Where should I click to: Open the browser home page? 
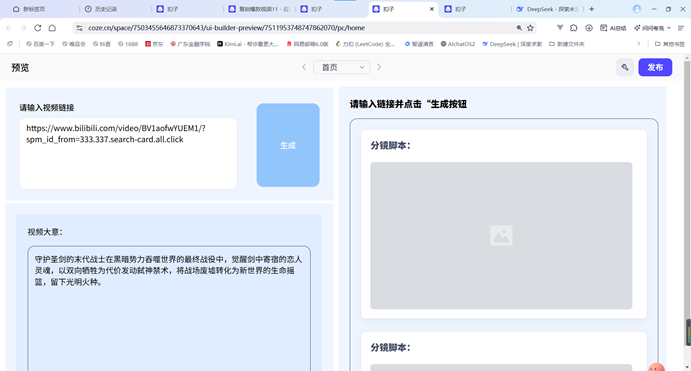click(52, 28)
